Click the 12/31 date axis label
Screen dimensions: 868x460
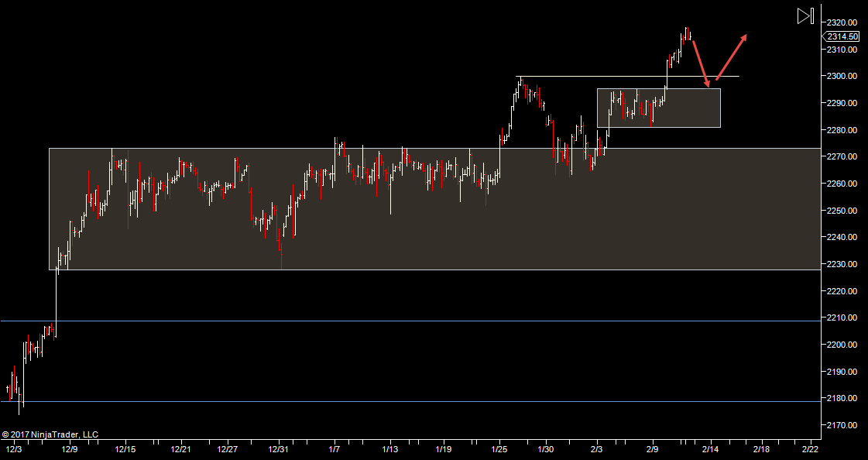(278, 449)
